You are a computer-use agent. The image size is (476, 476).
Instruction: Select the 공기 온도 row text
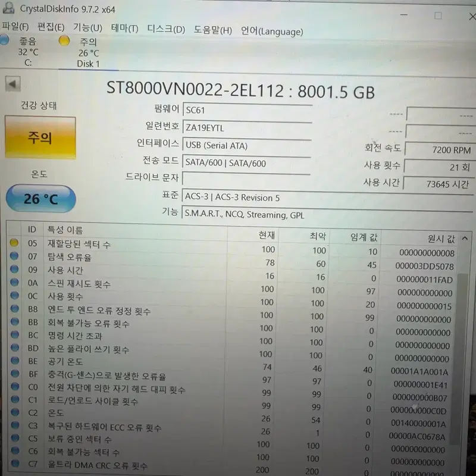tap(65, 362)
